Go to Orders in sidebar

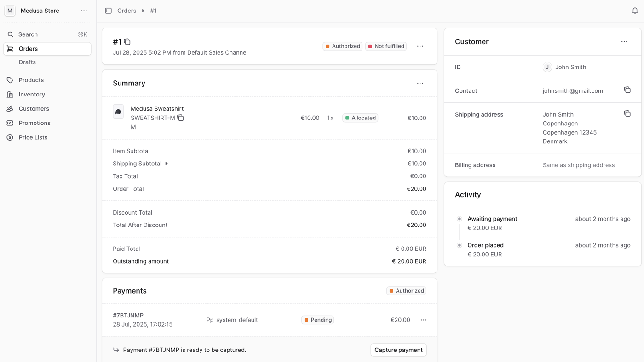coord(47,49)
